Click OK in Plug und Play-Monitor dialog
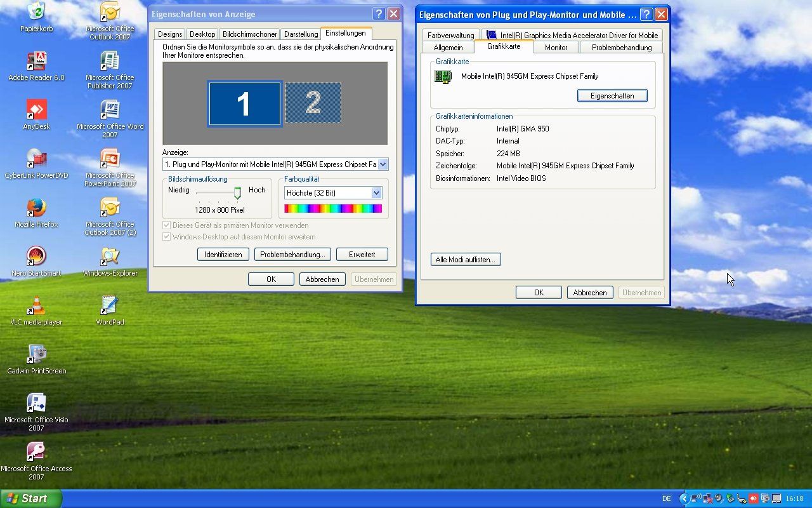812x508 pixels. (x=539, y=293)
